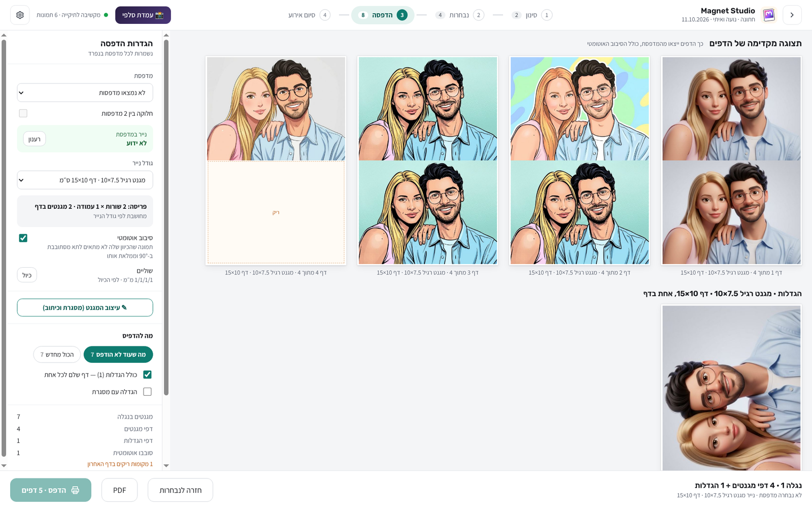This screenshot has height=509, width=812.
Task: Click main preview scrollbar up arrow
Action: [166, 36]
